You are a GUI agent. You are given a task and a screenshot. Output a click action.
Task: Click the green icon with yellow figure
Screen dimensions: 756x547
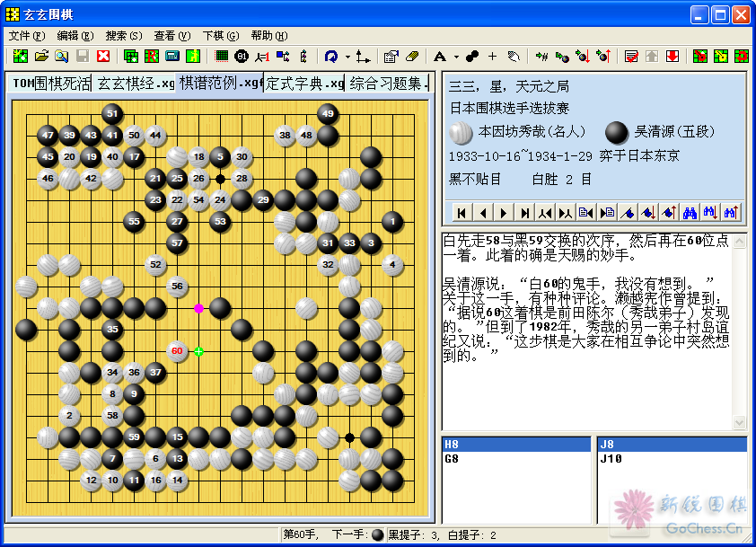coord(193,56)
